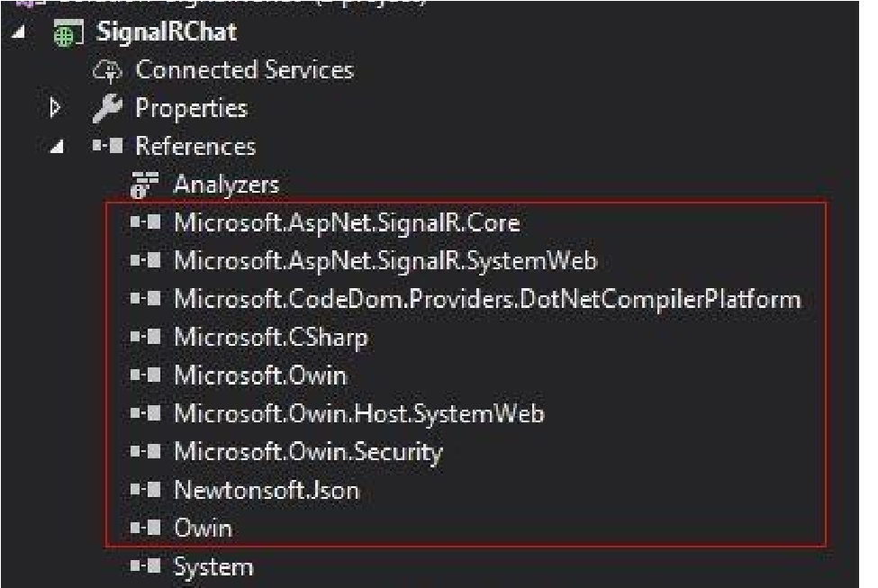Click the Properties wrench icon
Viewport: 878px width, 588px height.
(107, 108)
